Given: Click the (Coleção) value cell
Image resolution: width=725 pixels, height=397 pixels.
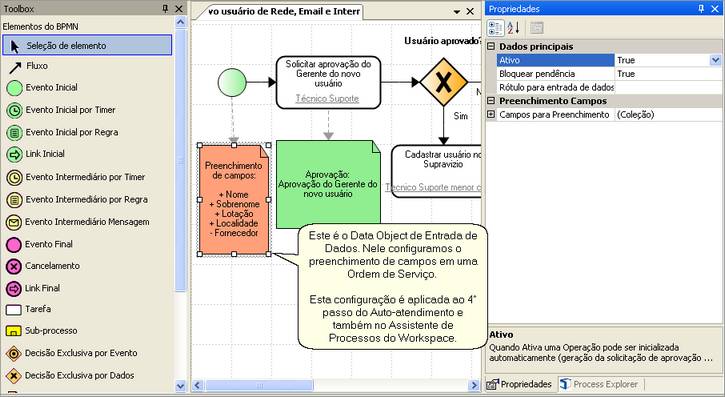Looking at the screenshot, I should click(668, 115).
